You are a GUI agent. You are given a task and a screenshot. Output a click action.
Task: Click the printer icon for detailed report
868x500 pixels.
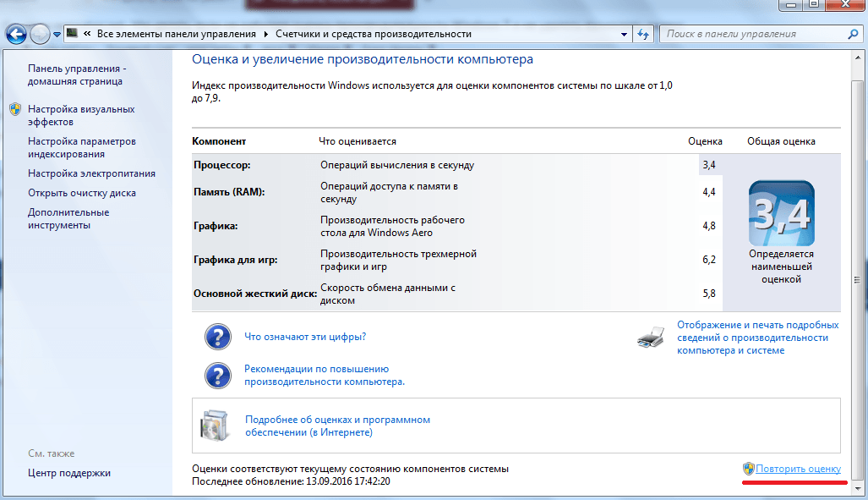pyautogui.click(x=651, y=338)
